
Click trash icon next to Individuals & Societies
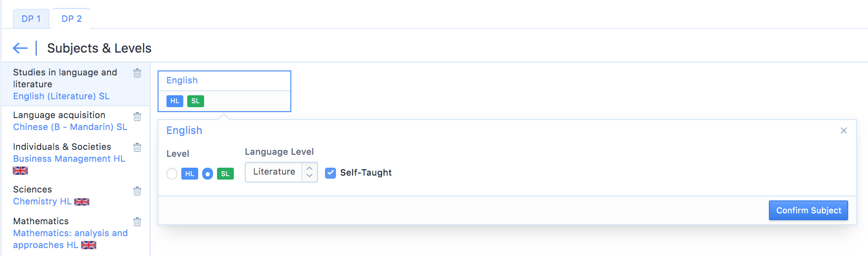[x=137, y=147]
